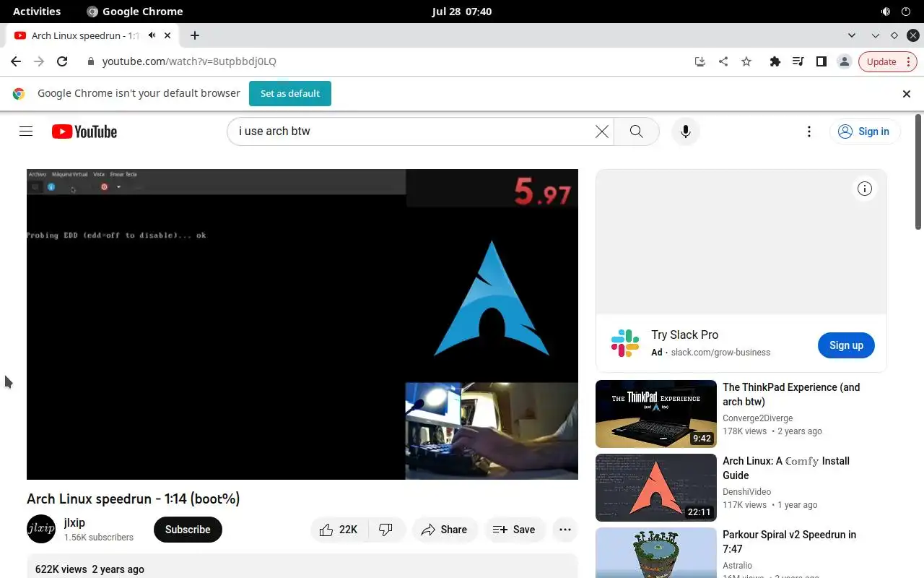Share this page icon in address bar
This screenshot has width=924, height=578.
tap(723, 61)
